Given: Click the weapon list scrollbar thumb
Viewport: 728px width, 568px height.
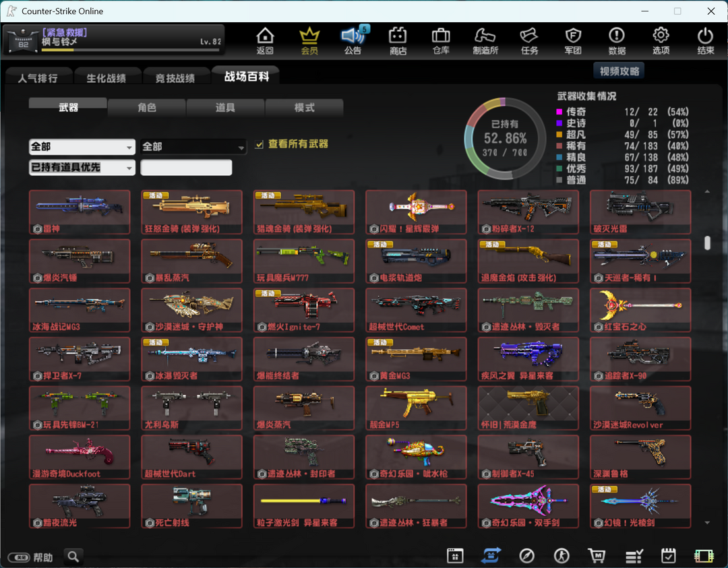Looking at the screenshot, I should tap(707, 243).
